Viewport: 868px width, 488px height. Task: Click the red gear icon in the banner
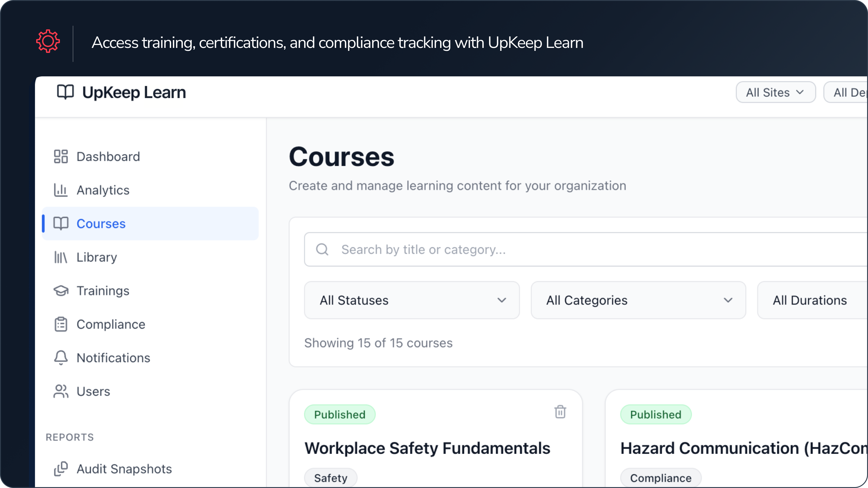(48, 41)
